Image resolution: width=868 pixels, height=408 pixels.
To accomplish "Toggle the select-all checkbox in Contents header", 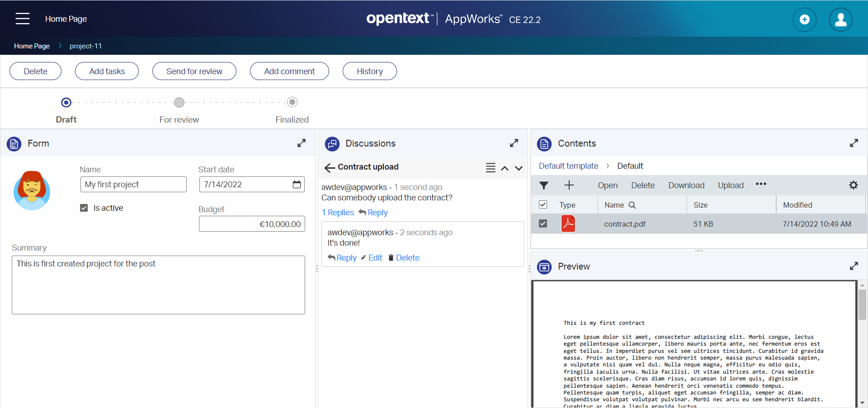I will coord(543,205).
